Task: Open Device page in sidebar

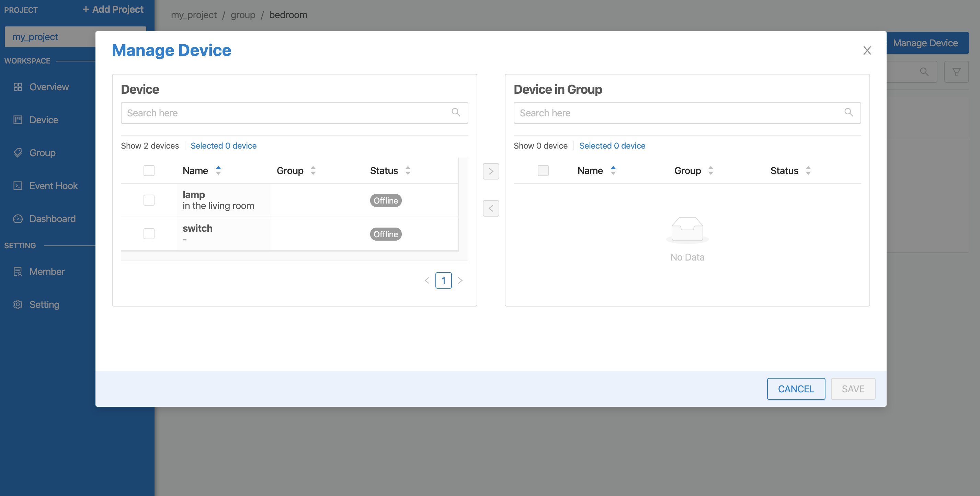Action: point(44,120)
